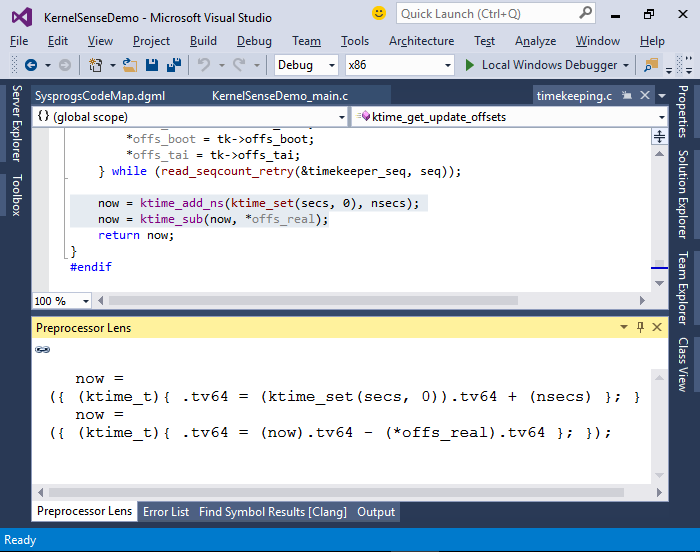This screenshot has width=700, height=552.
Task: Click the New Project toolbar icon
Action: [95, 65]
